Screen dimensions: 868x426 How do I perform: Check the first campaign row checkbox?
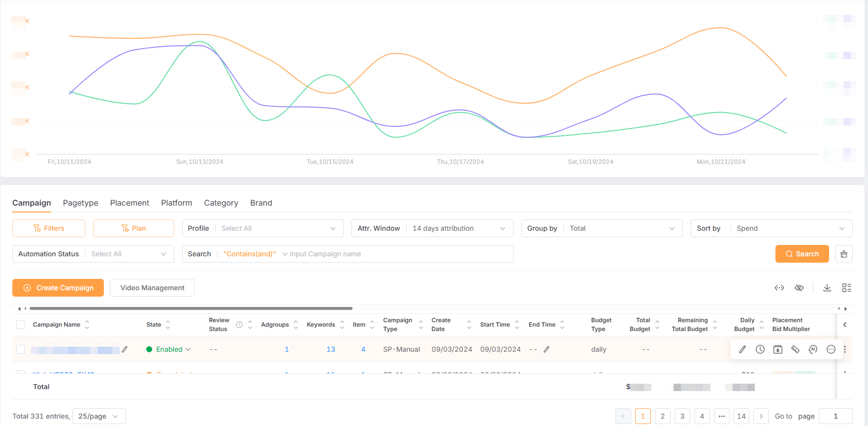21,349
